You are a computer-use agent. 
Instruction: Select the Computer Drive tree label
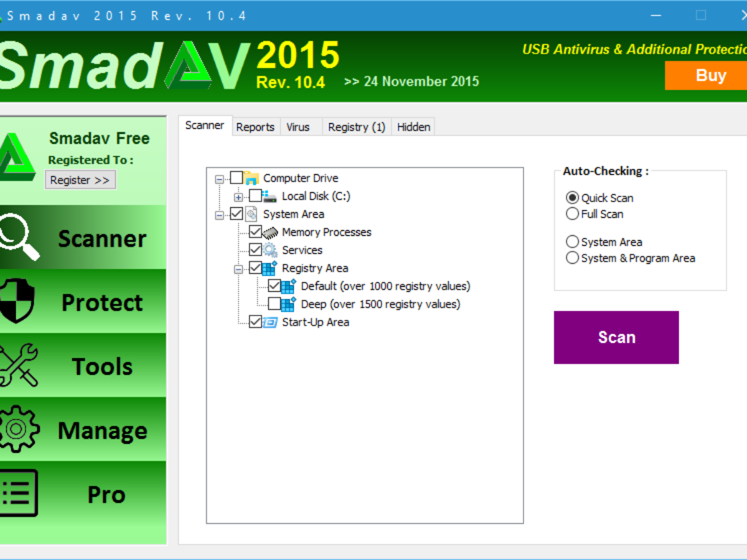pos(301,179)
